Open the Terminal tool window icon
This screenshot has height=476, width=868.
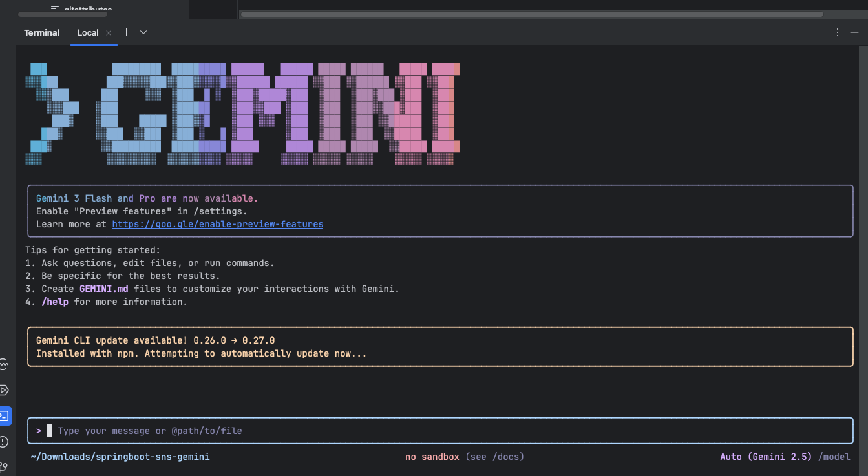pyautogui.click(x=5, y=416)
